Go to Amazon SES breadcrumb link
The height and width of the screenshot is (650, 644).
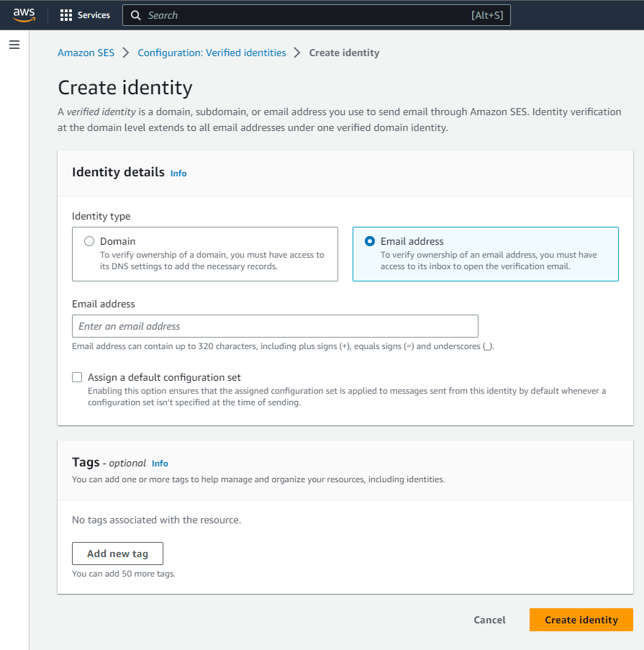coord(86,53)
